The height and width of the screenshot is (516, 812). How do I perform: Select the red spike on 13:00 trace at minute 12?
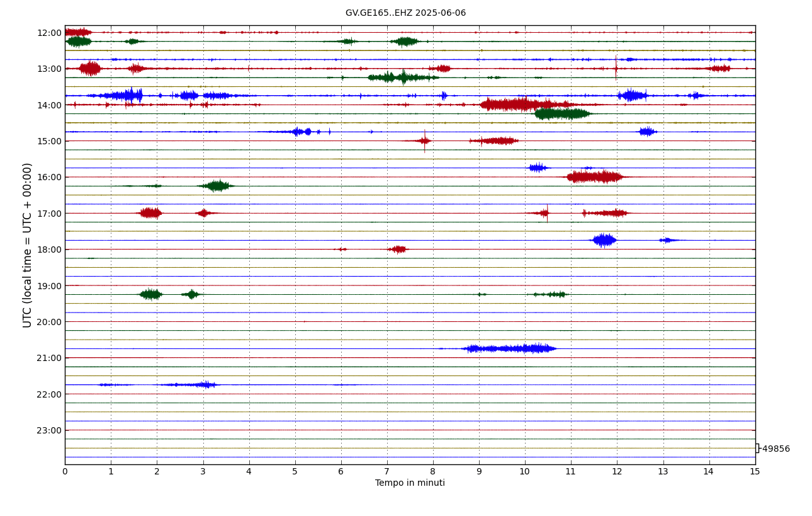coord(616,67)
